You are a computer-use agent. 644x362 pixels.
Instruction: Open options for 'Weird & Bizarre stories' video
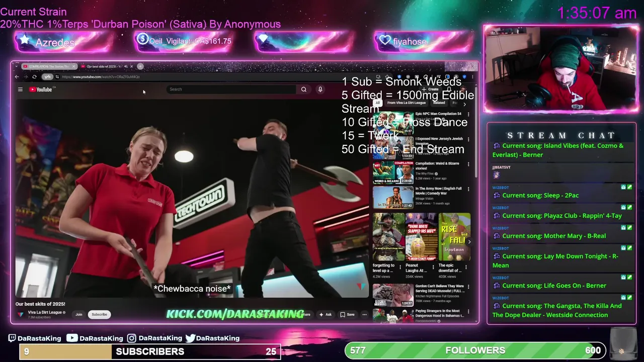(468, 164)
